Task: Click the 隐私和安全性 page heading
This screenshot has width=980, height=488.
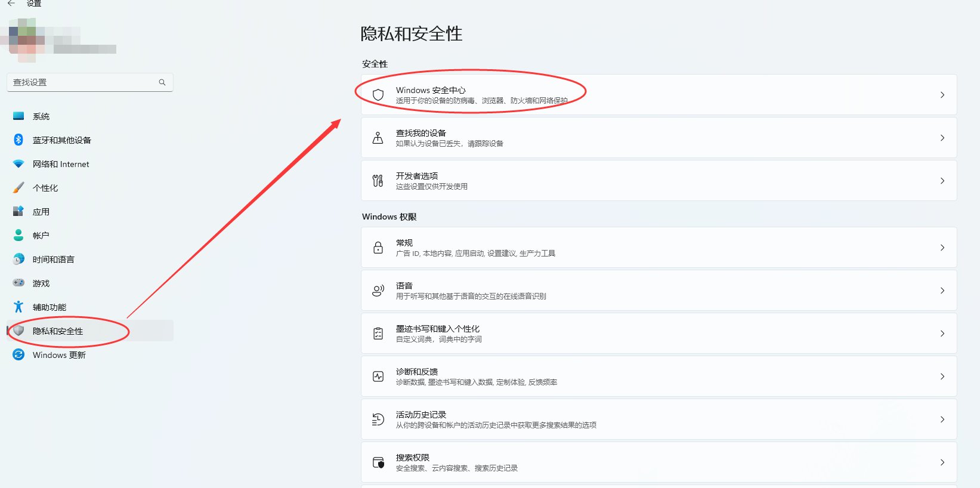Action: click(412, 34)
